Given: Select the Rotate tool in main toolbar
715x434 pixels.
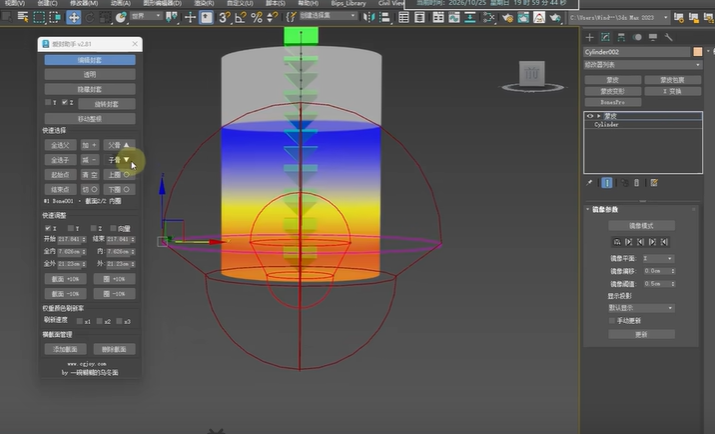Looking at the screenshot, I should [89, 17].
